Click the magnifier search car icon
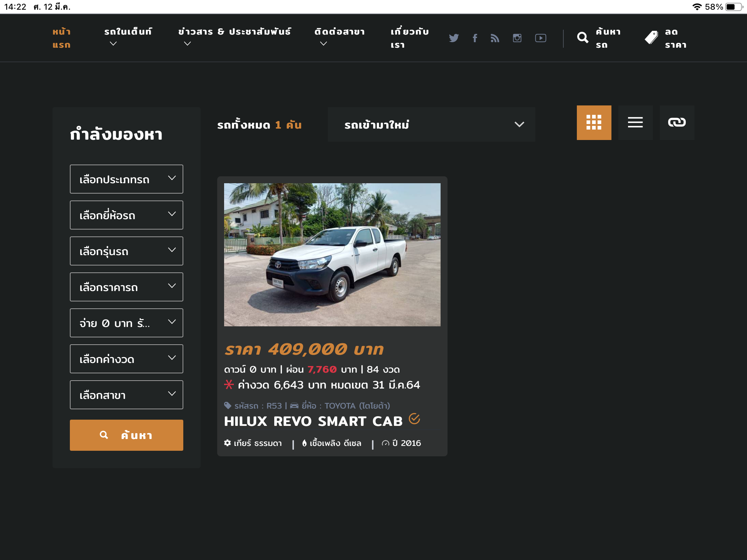The width and height of the screenshot is (747, 560). click(583, 38)
